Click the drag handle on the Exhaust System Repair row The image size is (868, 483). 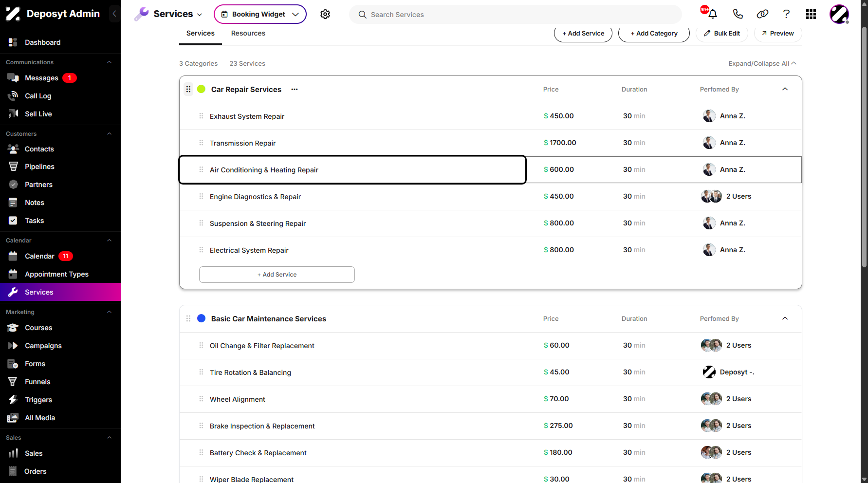point(201,116)
